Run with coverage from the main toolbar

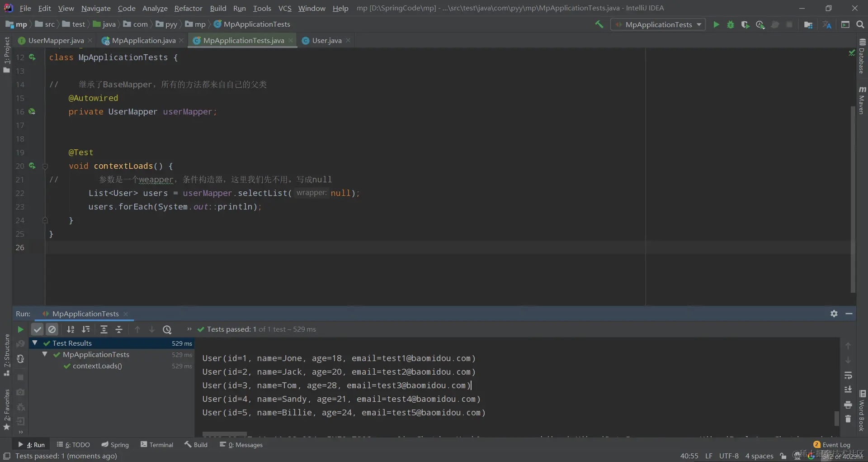point(745,24)
